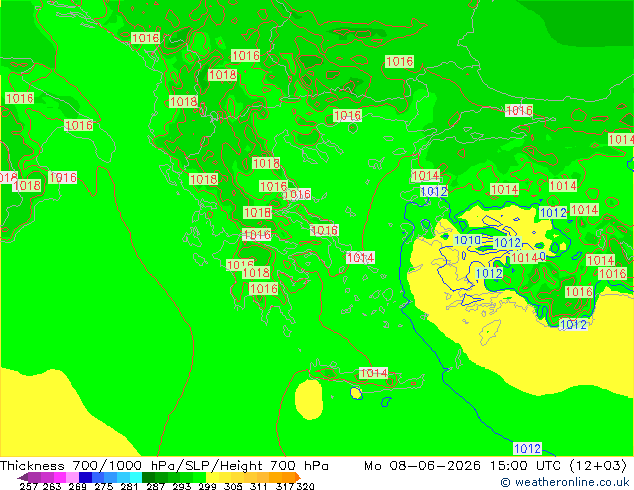The image size is (634, 490).
Task: Click the orange arrow at the legend's right end
Action: [298, 477]
